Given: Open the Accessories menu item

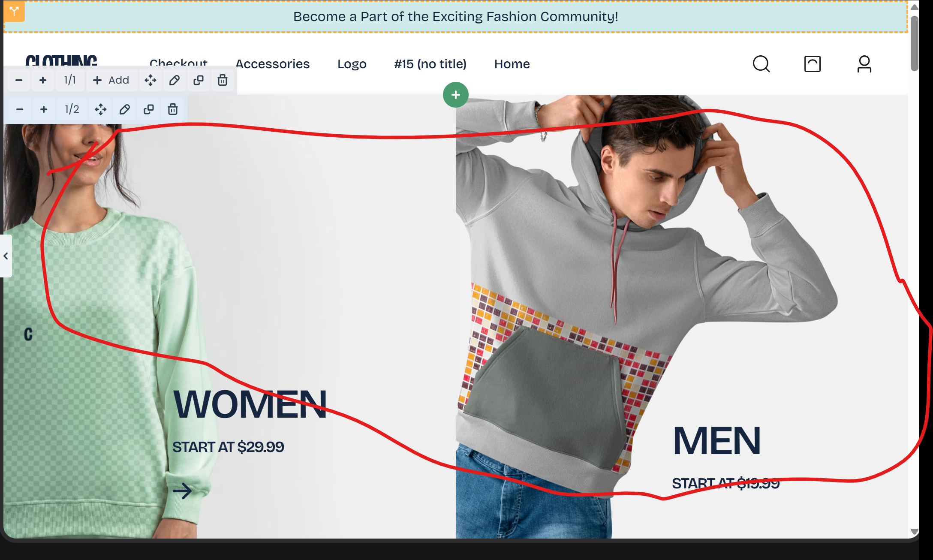Looking at the screenshot, I should [x=272, y=64].
